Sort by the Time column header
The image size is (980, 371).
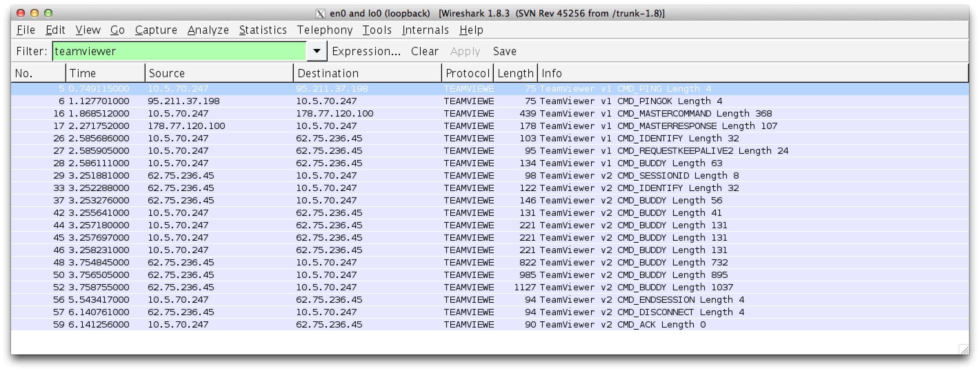click(x=106, y=73)
